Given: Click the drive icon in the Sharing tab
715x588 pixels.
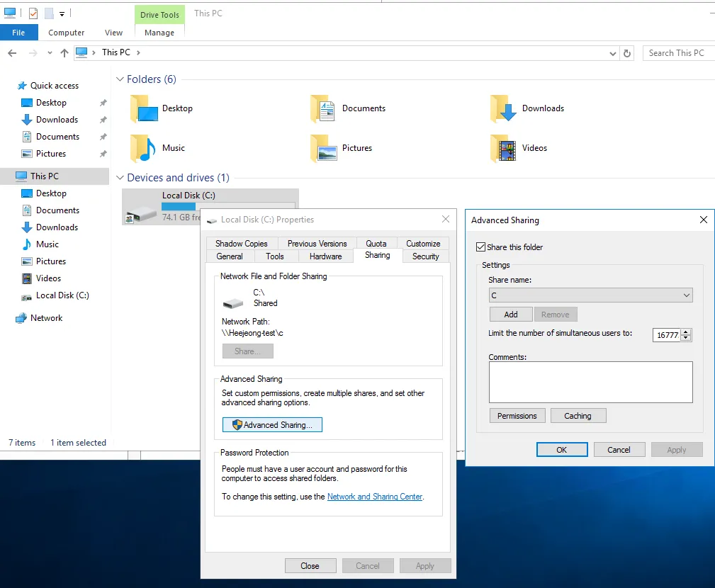Looking at the screenshot, I should pyautogui.click(x=232, y=303).
